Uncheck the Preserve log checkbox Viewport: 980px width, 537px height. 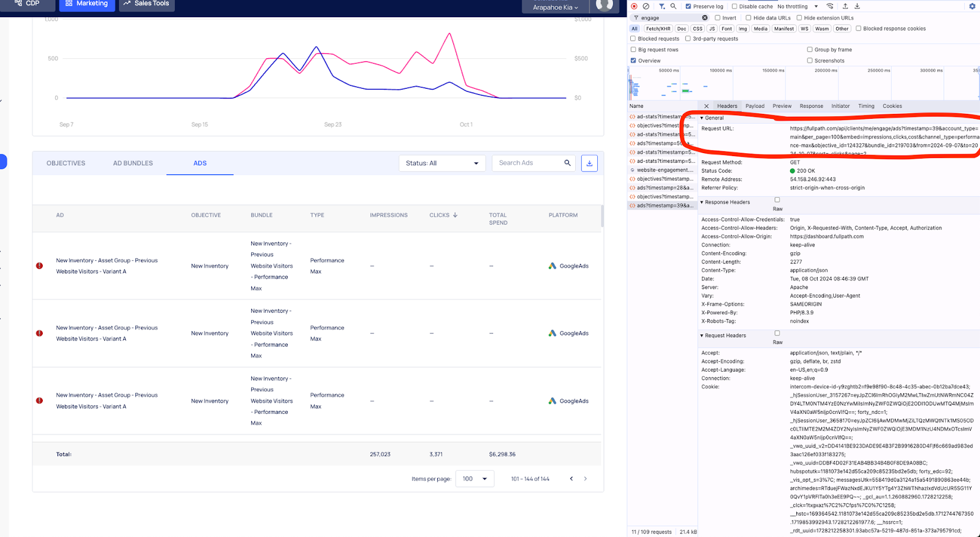[x=688, y=6]
